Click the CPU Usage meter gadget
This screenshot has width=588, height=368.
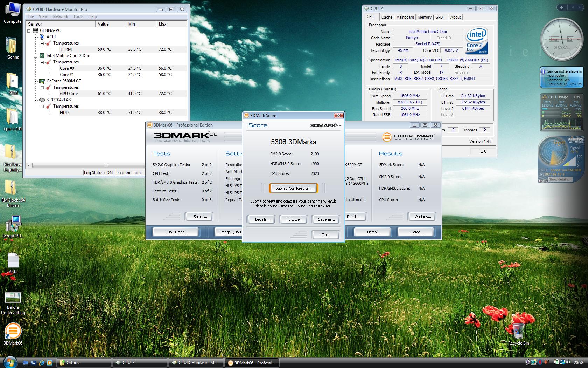561,112
